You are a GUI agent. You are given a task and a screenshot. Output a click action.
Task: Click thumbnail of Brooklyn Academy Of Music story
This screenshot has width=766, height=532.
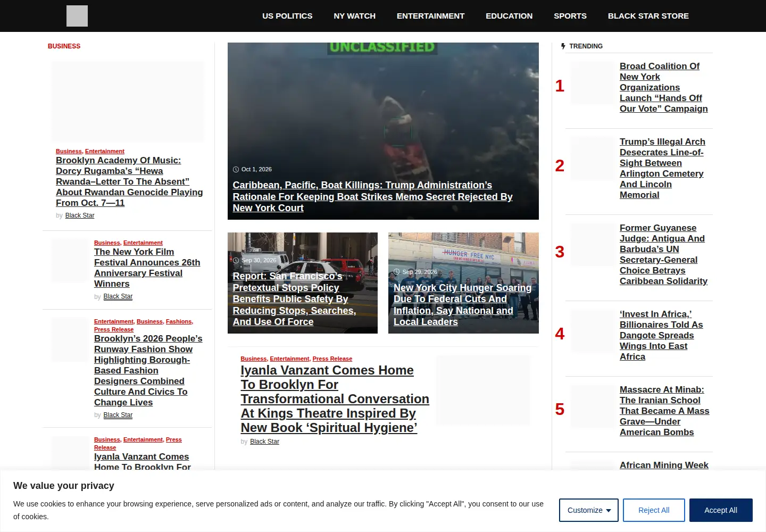(128, 102)
